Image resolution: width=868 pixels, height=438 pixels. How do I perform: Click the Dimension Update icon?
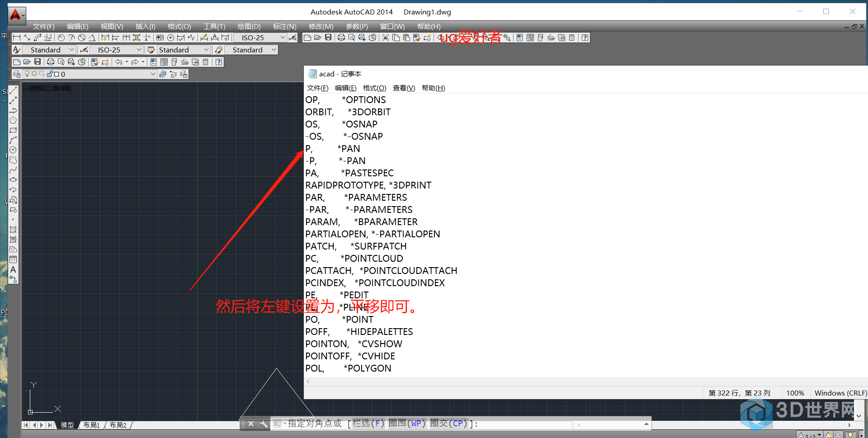click(x=226, y=38)
